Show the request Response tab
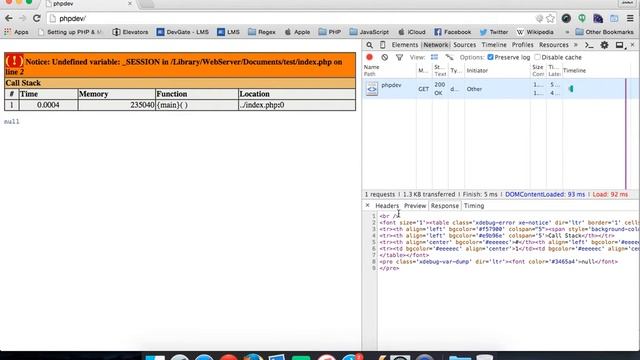Viewport: 640px width, 360px height. pyautogui.click(x=444, y=206)
